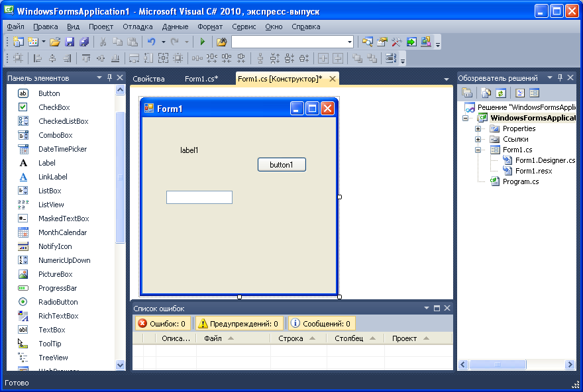Click Properties icon in Solution Explorer toolbar
The width and height of the screenshot is (583, 392).
467,93
